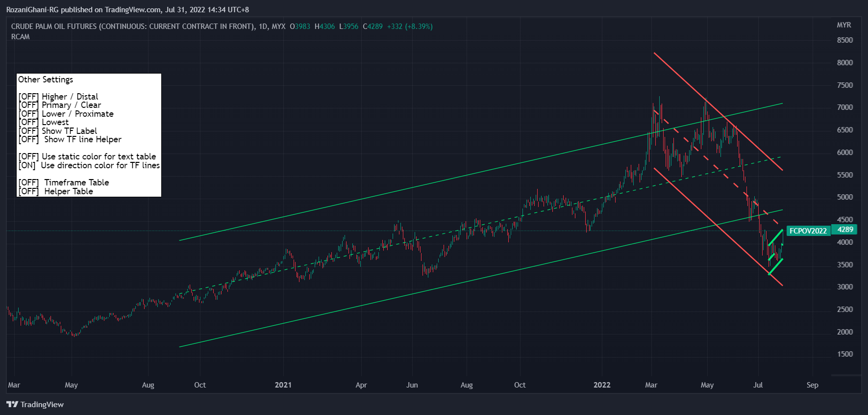The height and width of the screenshot is (415, 868).
Task: Click the '[OFF] Lowest' row
Action: pyautogui.click(x=44, y=122)
